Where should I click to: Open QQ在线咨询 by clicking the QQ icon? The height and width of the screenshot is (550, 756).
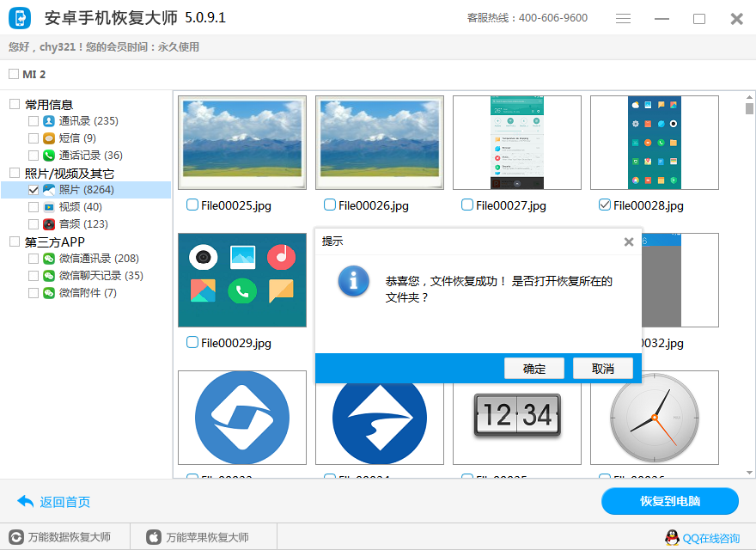[671, 535]
